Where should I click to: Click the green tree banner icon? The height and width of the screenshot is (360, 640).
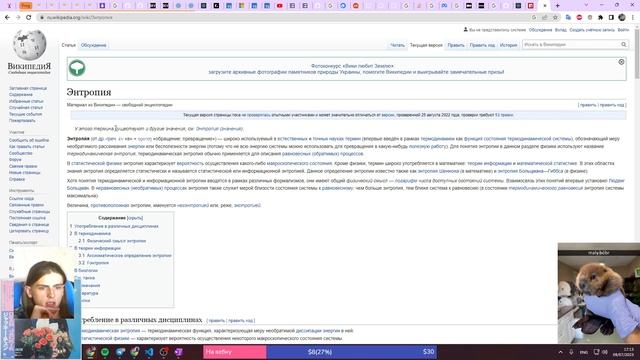[77, 68]
